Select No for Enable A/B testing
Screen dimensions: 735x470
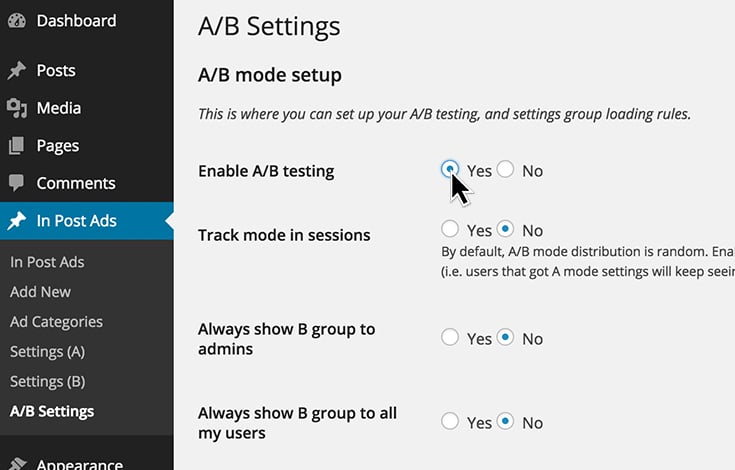505,169
